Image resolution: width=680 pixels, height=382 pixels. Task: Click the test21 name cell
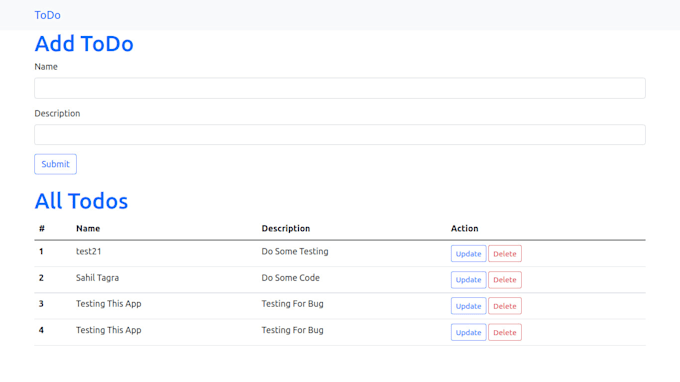tap(88, 251)
